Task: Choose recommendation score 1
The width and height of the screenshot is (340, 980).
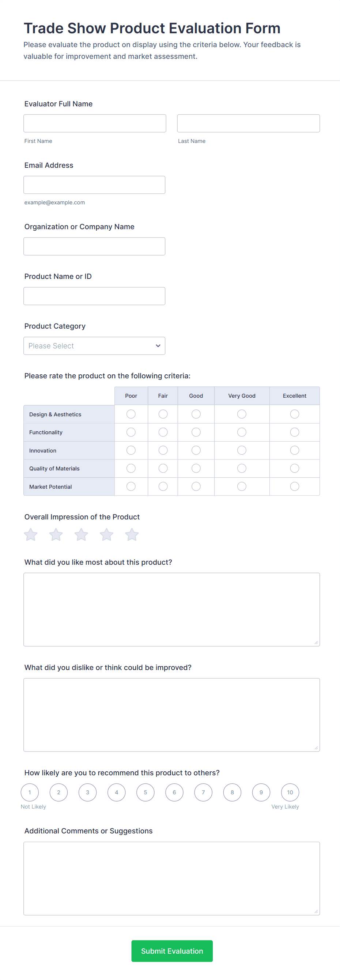Action: click(x=30, y=792)
